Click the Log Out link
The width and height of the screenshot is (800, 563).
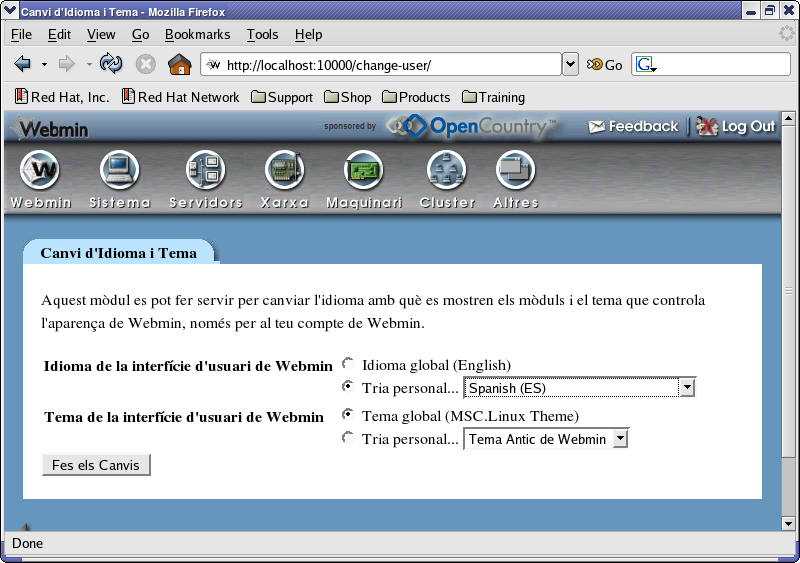tap(736, 126)
